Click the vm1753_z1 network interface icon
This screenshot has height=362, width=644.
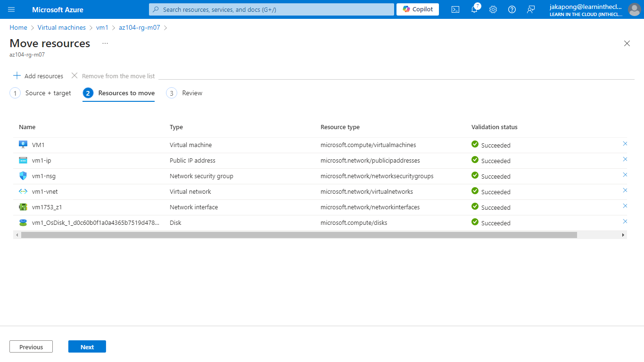[x=23, y=207]
